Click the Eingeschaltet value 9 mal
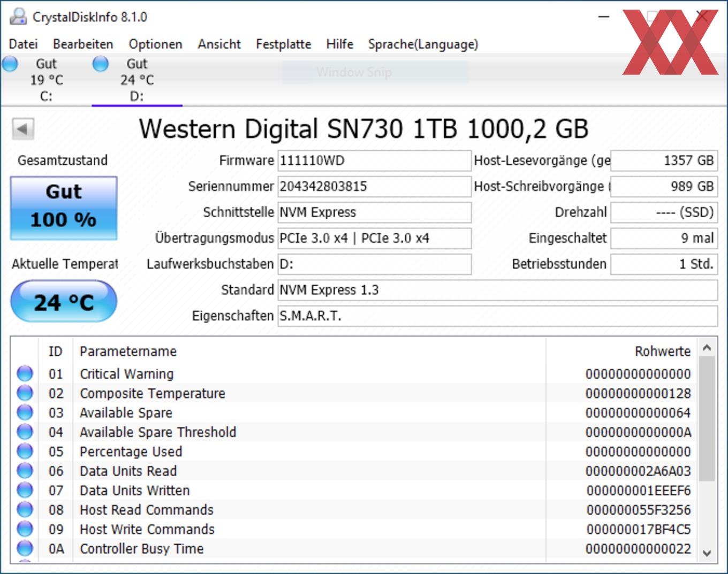 [664, 238]
